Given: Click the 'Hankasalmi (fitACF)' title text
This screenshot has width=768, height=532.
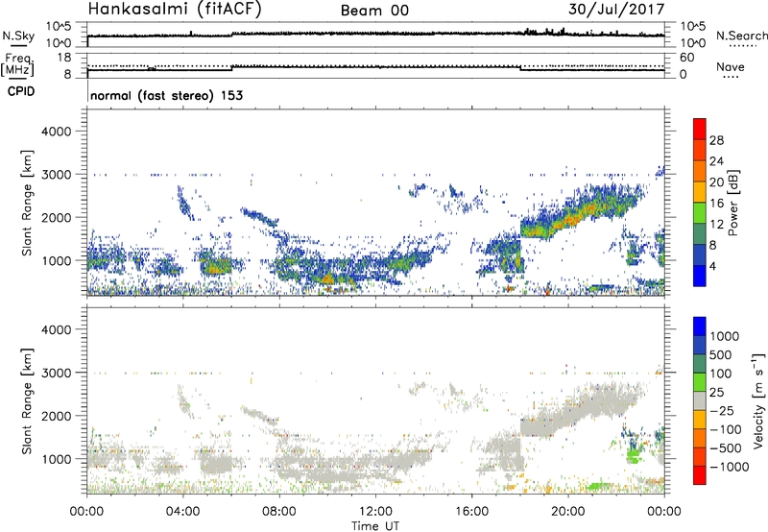Looking at the screenshot, I should [x=175, y=10].
